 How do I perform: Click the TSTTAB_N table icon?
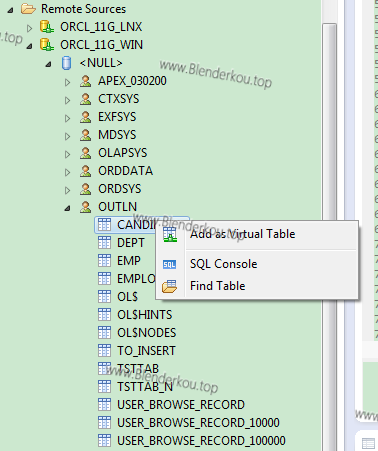coord(104,387)
